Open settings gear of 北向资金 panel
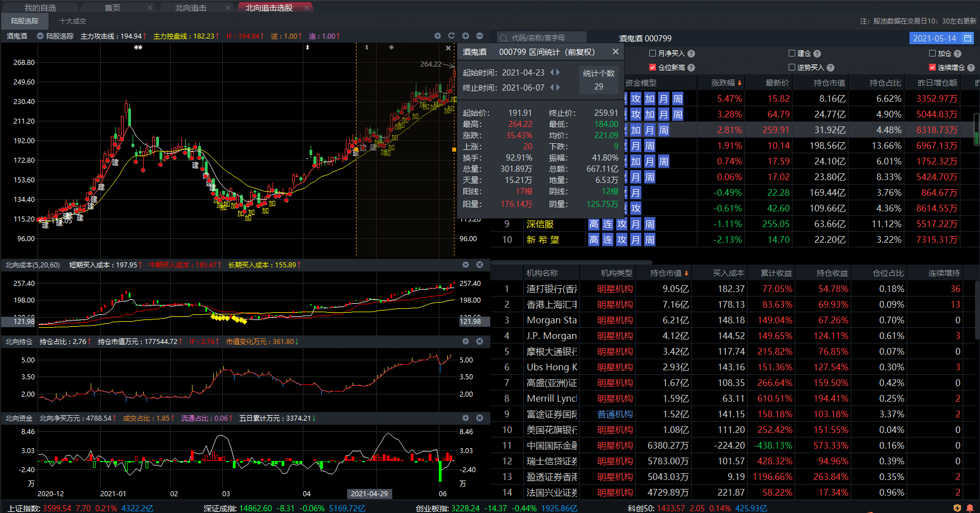Screen dimensions: 980x513 coord(466,418)
